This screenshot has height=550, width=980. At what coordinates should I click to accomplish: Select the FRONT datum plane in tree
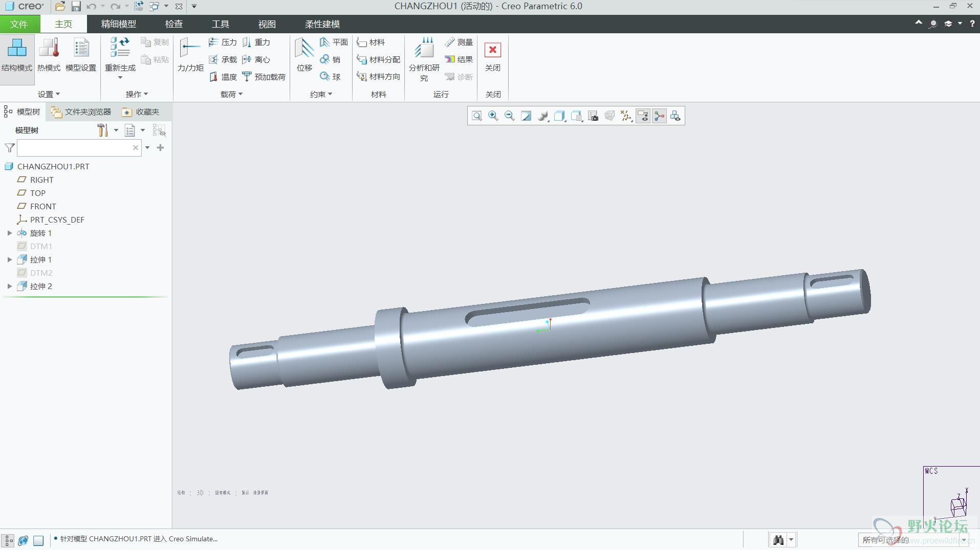pos(37,206)
